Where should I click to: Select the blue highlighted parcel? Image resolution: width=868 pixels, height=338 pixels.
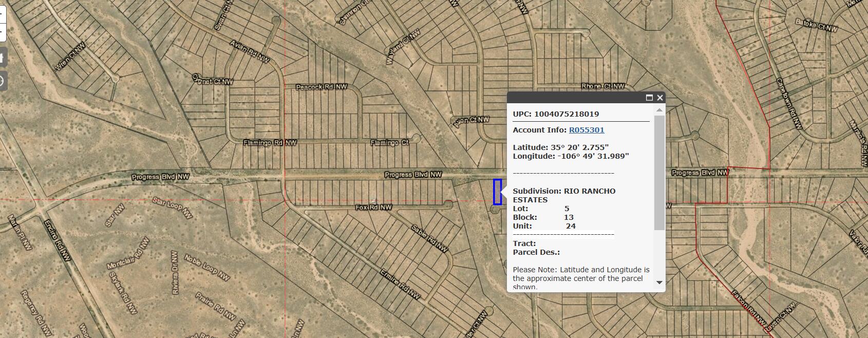click(497, 192)
